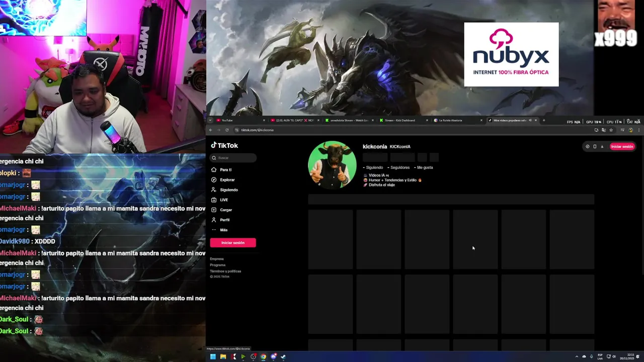Click the browser back arrow
This screenshot has height=362, width=644.
click(x=211, y=130)
